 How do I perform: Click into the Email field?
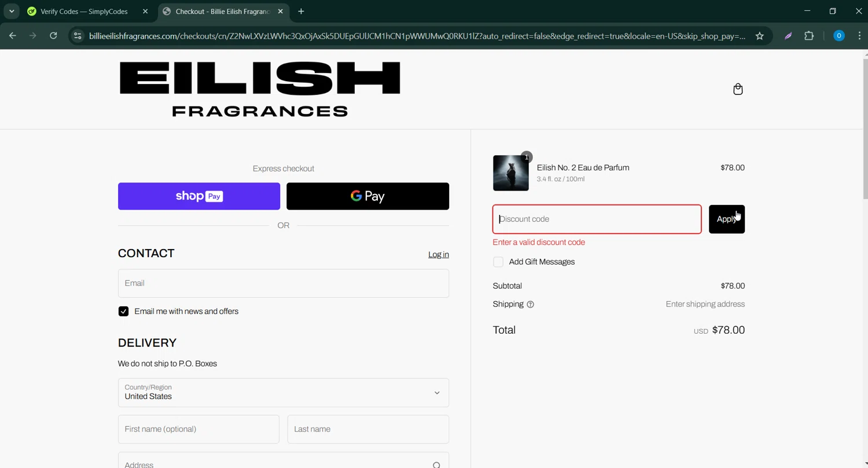[284, 283]
